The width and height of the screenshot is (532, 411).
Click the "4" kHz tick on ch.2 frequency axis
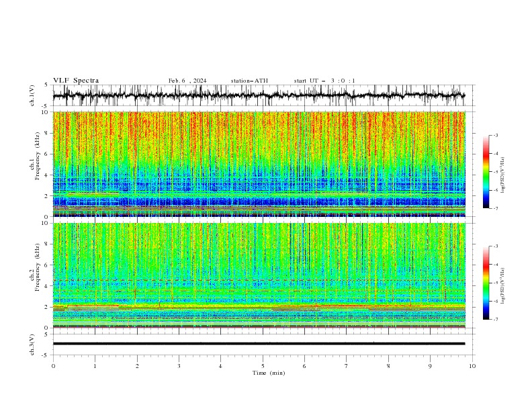click(47, 286)
